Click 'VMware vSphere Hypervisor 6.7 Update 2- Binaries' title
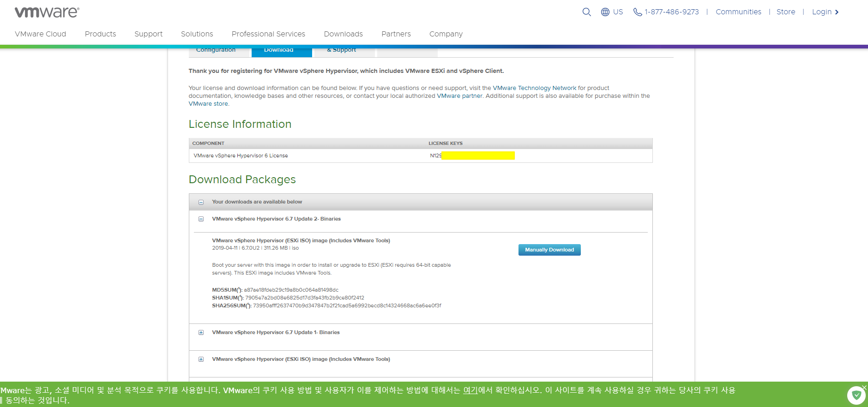Viewport: 868px width, 407px height. click(276, 219)
